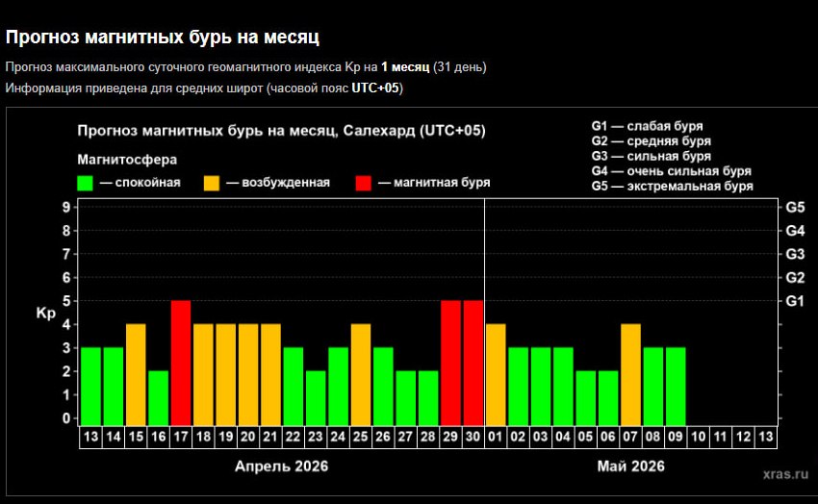
Task: Click the 'Апрель 2026' month label
Action: point(282,466)
